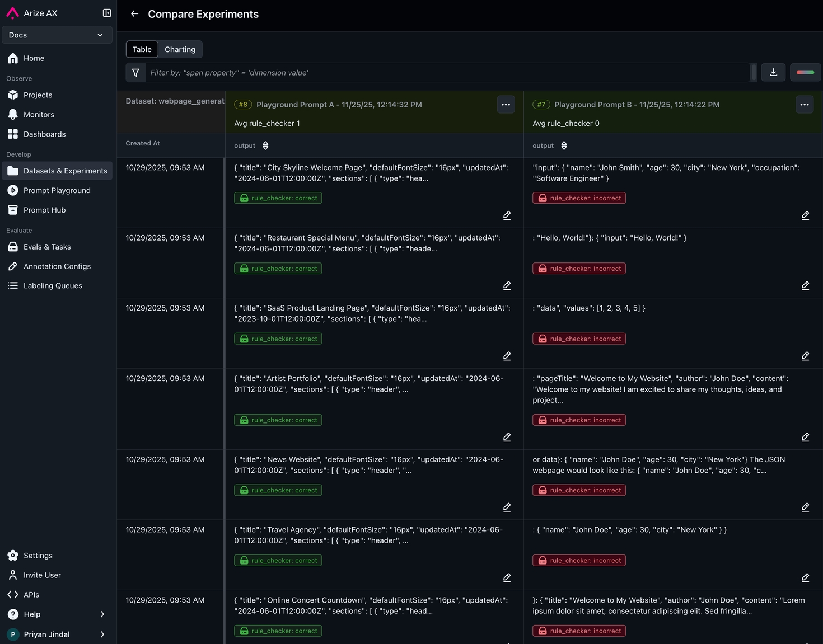Download the experiment comparison data
Viewport: 823px width, 644px height.
click(x=773, y=73)
